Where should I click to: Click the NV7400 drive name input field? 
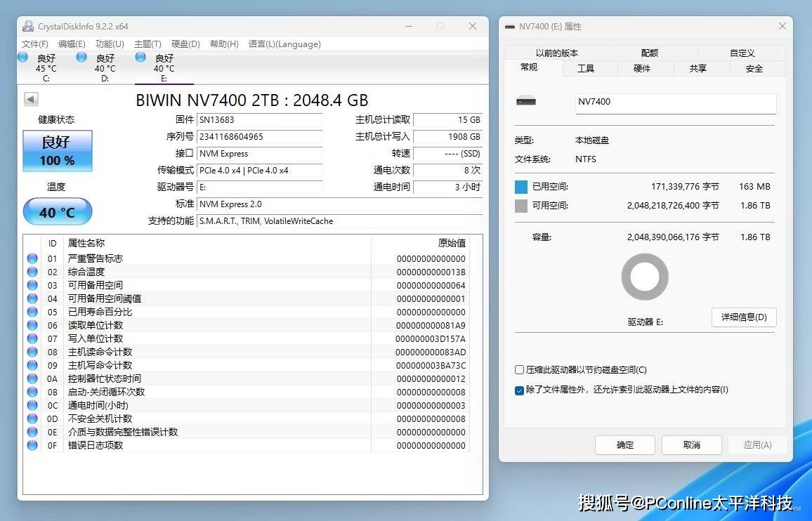click(x=675, y=103)
